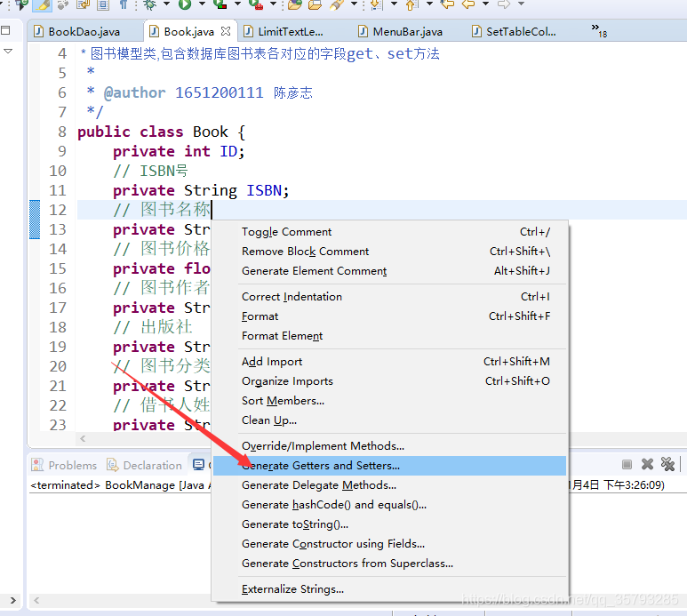
Task: Click the Open Type folder icon in toolbar
Action: [294, 4]
